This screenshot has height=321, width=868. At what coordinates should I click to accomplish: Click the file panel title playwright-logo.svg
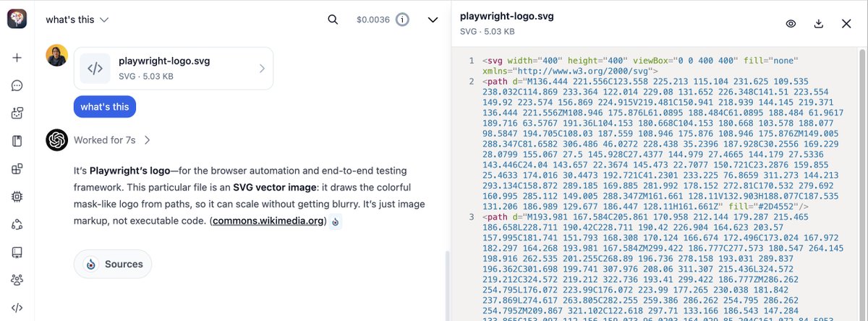tap(507, 16)
